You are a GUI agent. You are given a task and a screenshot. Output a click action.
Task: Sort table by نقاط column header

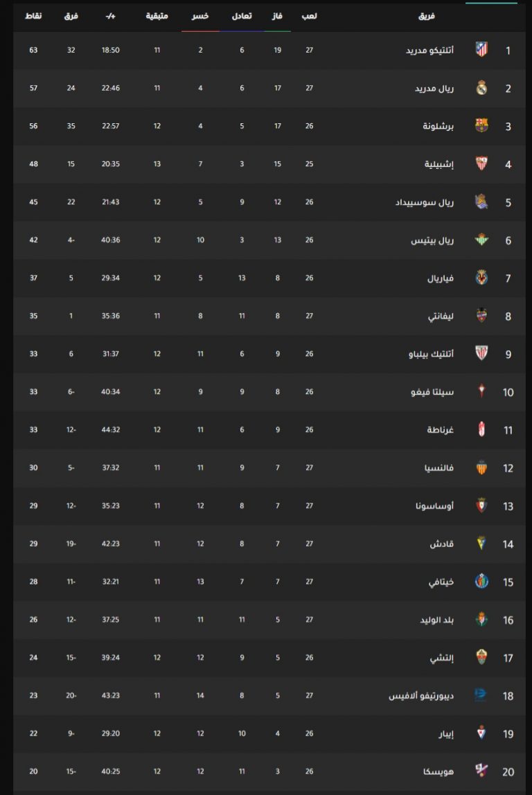coord(33,16)
